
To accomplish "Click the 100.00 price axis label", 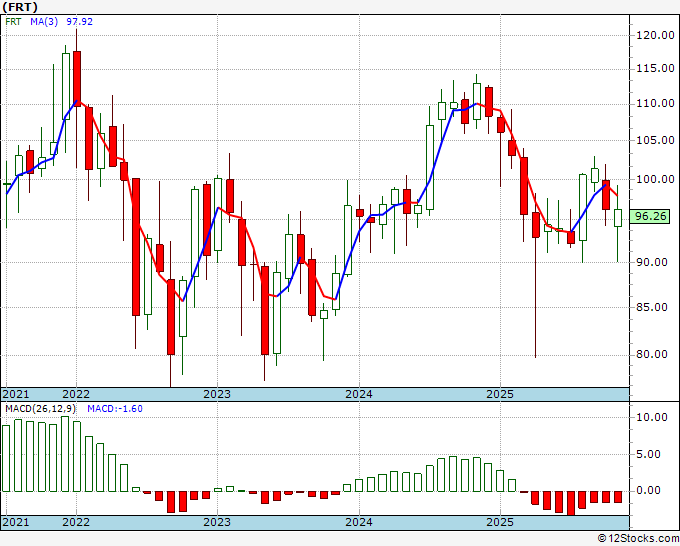I will [x=655, y=179].
